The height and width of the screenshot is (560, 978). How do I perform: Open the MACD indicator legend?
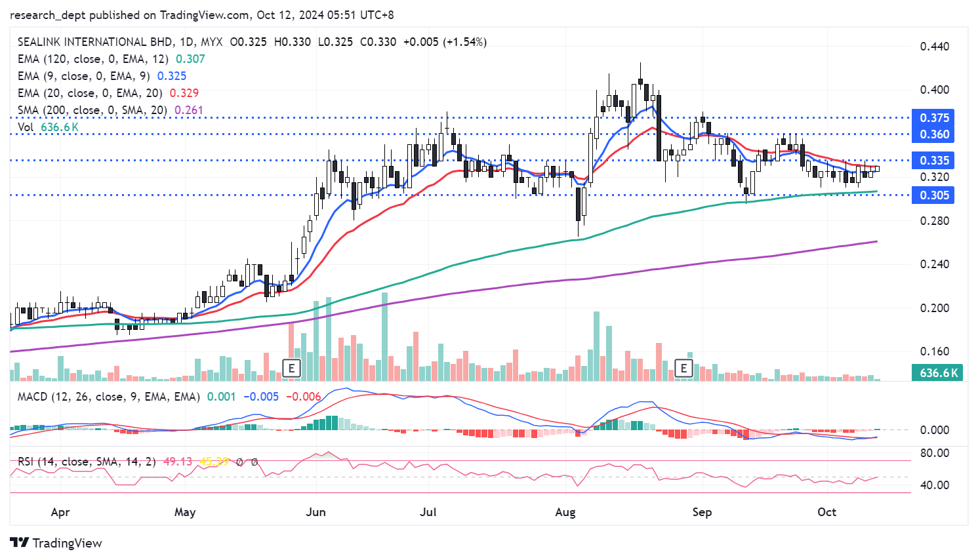pyautogui.click(x=108, y=397)
